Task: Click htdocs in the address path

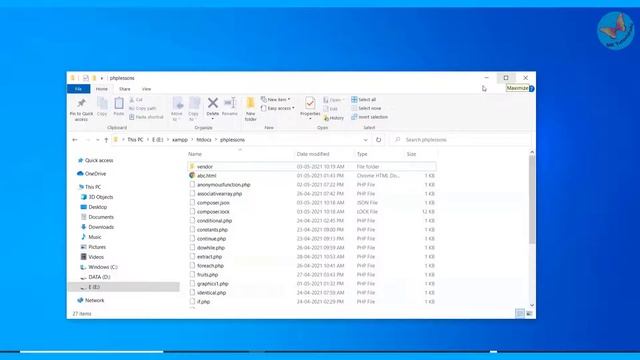Action: [x=204, y=140]
